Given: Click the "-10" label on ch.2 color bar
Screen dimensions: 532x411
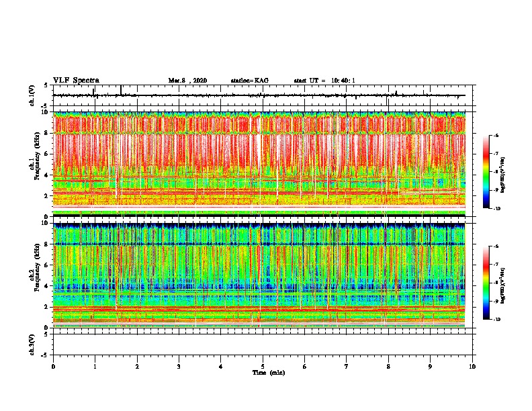Looking at the screenshot, I should pyautogui.click(x=496, y=320).
